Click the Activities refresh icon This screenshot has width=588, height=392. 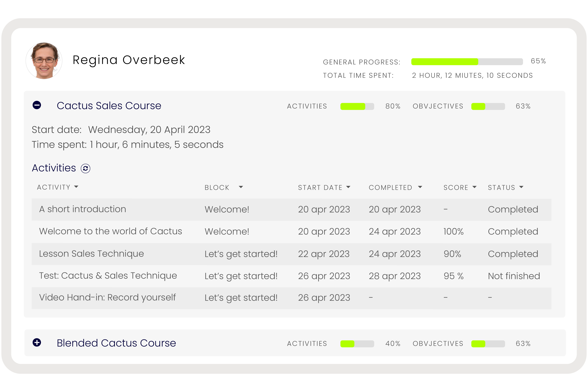coord(85,169)
